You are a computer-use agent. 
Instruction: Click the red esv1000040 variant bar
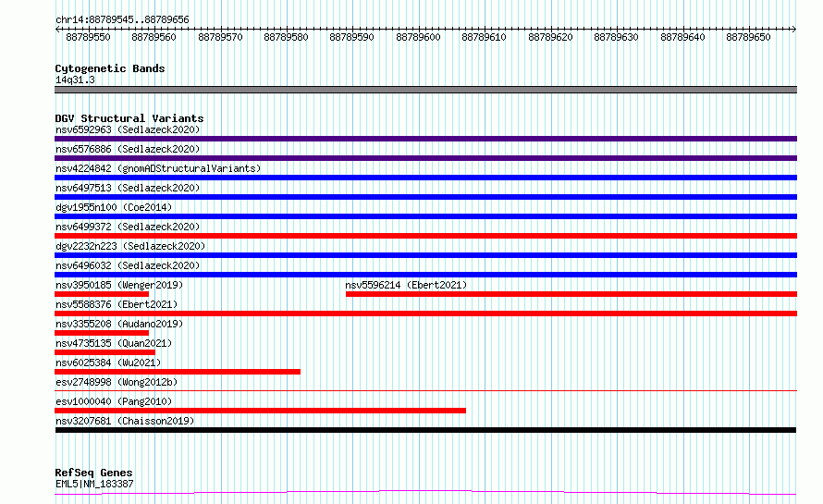[261, 411]
